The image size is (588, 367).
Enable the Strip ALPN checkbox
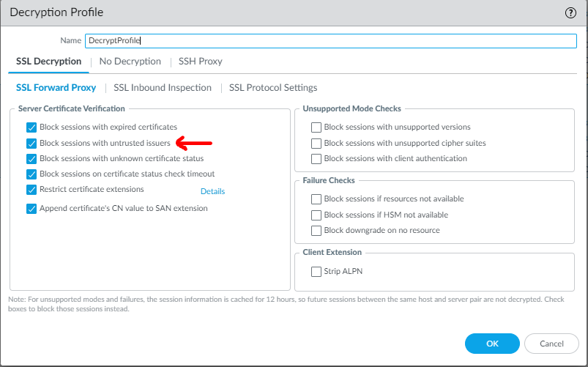[316, 272]
